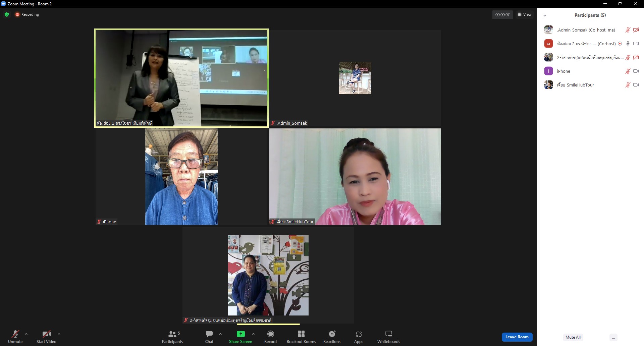The image size is (644, 346).
Task: Open the Chat panel icon
Action: click(209, 334)
